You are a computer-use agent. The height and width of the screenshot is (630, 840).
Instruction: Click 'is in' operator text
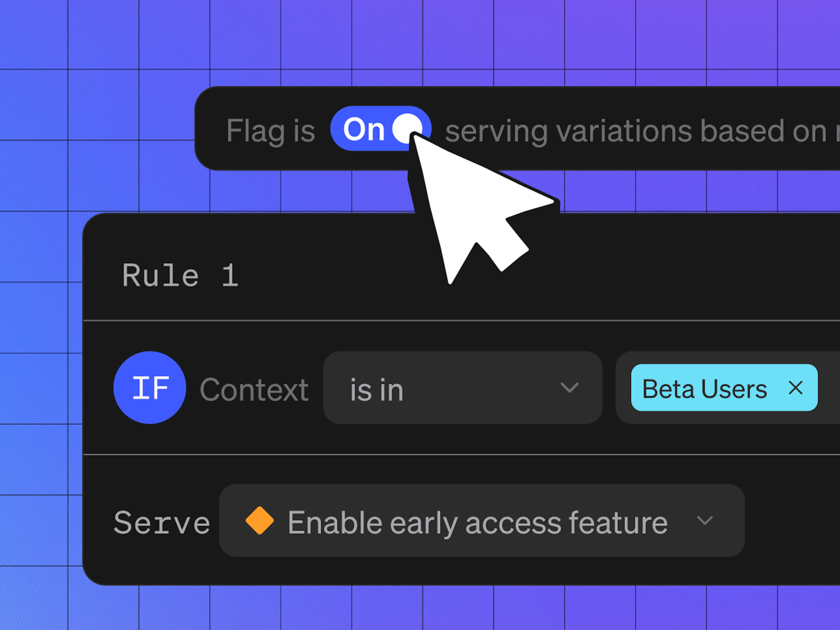coord(376,390)
